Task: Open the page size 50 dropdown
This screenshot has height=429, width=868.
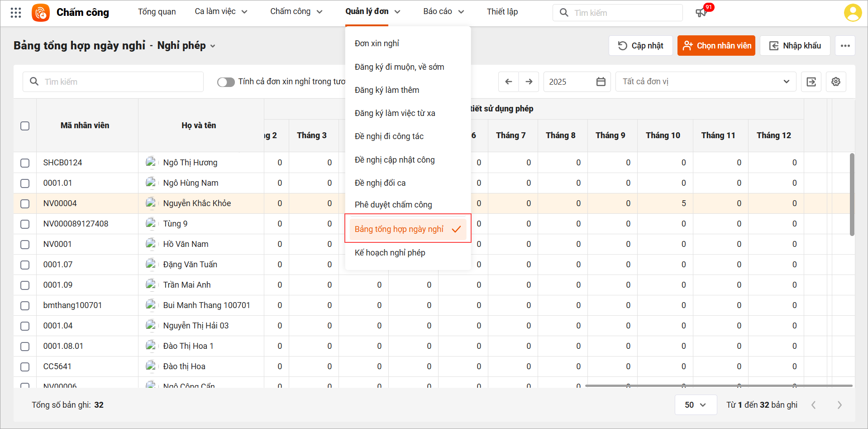Action: (x=695, y=405)
